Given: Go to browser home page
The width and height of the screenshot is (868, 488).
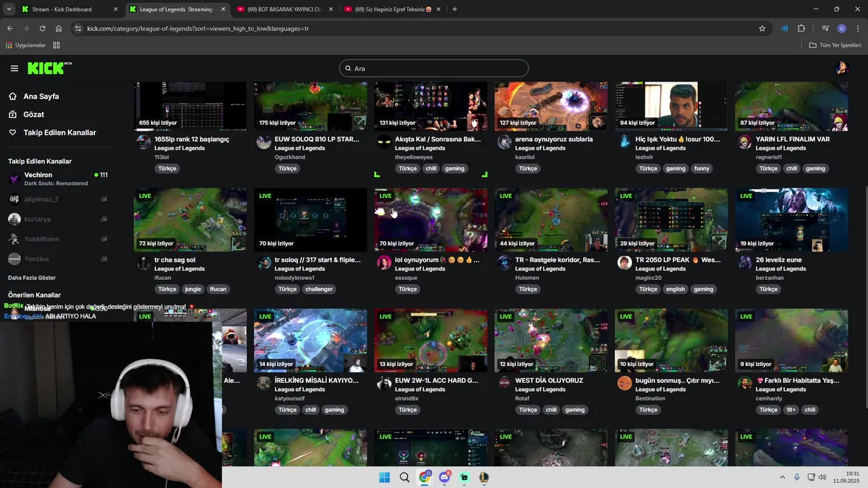Looking at the screenshot, I should tap(58, 28).
